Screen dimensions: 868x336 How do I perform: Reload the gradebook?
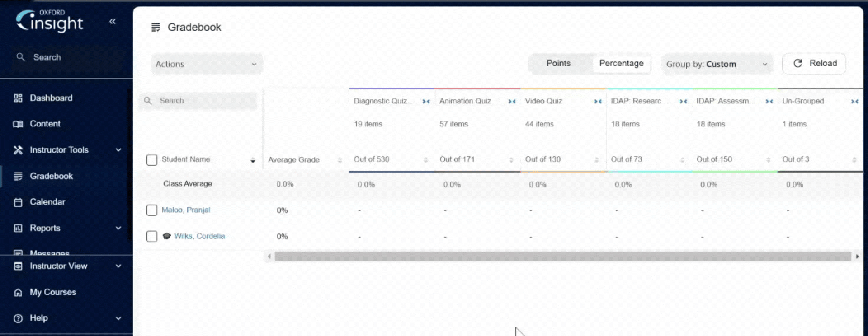pyautogui.click(x=814, y=64)
